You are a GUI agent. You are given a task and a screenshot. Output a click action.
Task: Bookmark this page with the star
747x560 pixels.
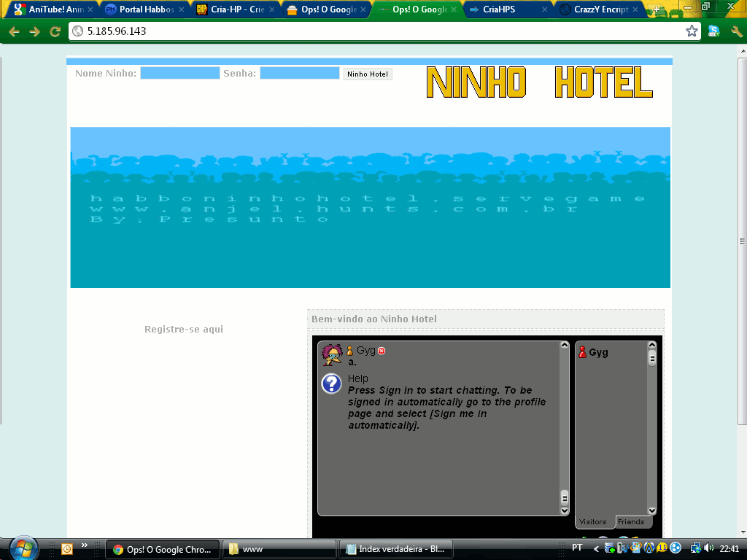pos(692,31)
